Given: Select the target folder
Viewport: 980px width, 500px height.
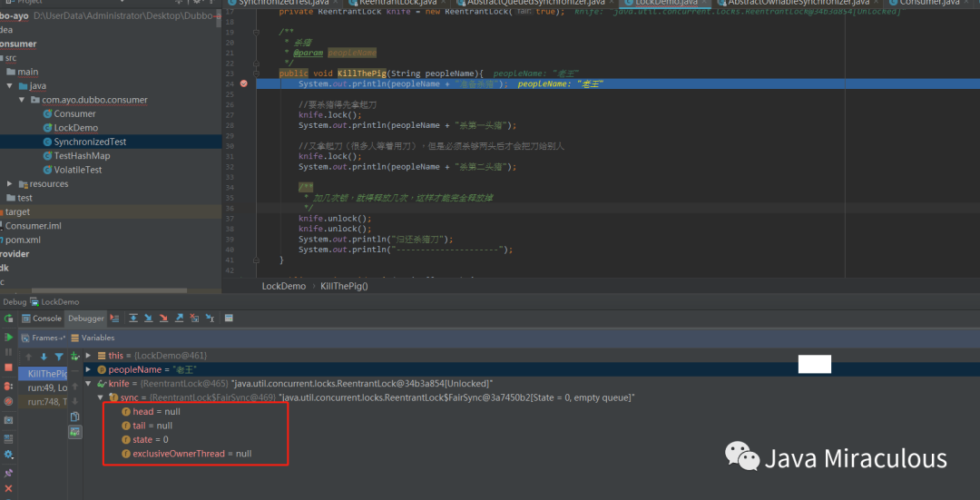Looking at the screenshot, I should 17,211.
